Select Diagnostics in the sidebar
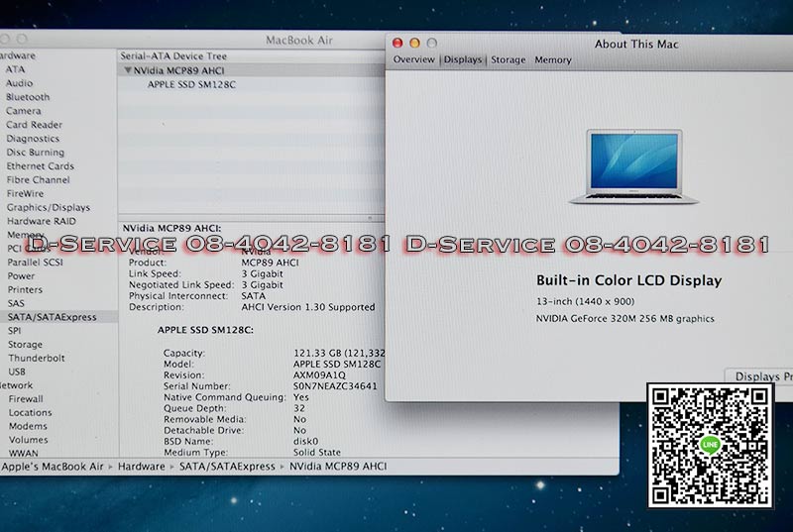The height and width of the screenshot is (532, 793). 33,139
